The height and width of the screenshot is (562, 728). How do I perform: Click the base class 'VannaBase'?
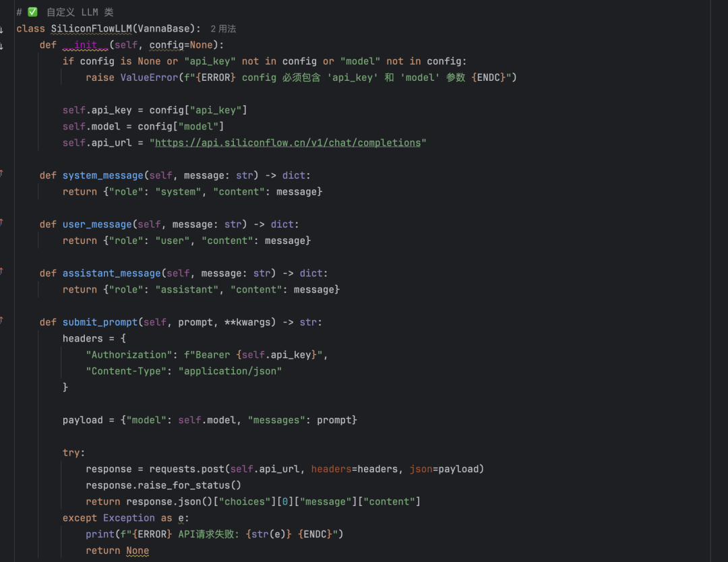tap(164, 29)
